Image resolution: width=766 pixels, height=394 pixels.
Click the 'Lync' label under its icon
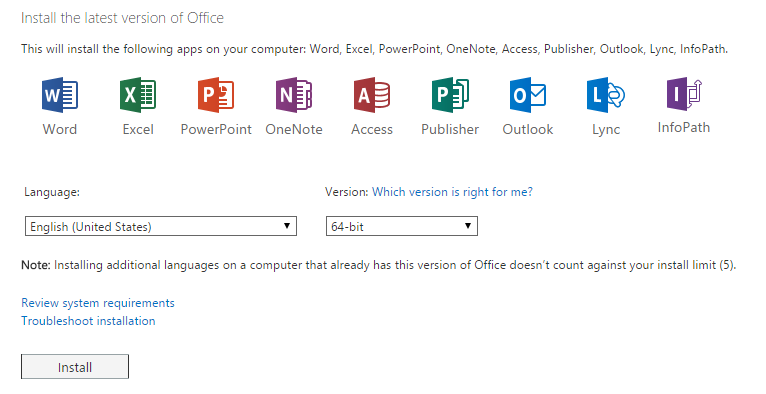606,130
